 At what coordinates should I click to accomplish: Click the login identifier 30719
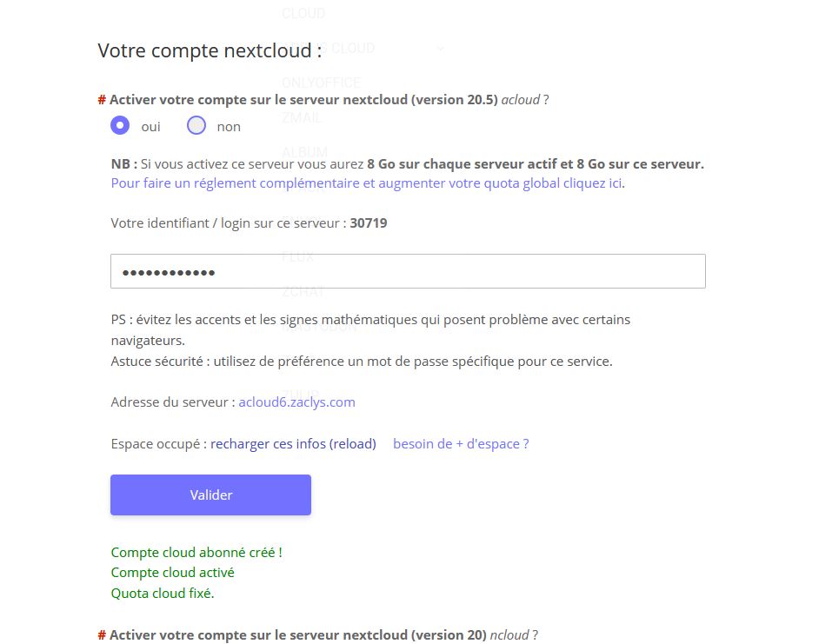(369, 223)
